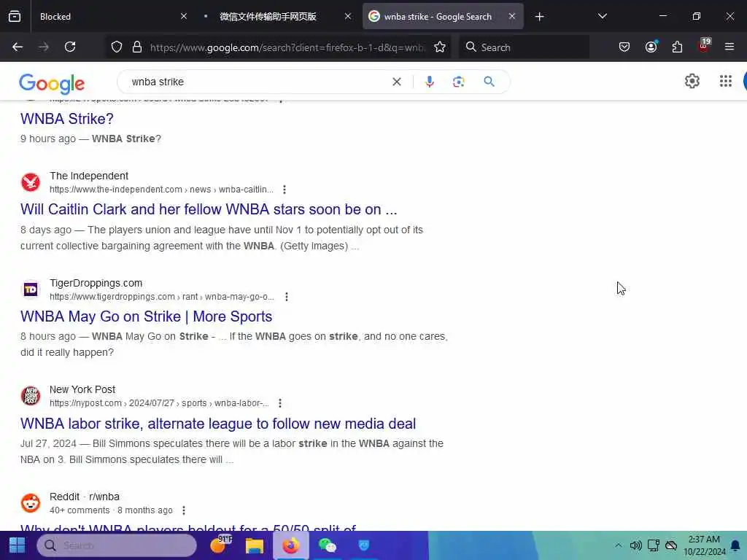Open the 'WNBA Strike?' result link

pos(66,119)
